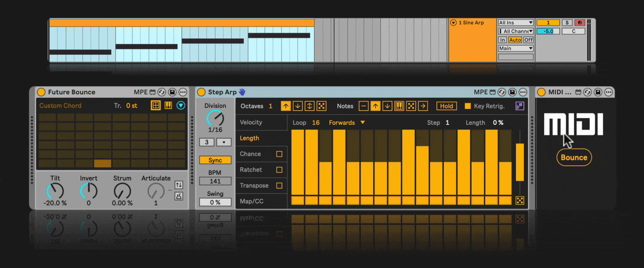
Task: Enable the Chance checkbox
Action: [x=279, y=154]
